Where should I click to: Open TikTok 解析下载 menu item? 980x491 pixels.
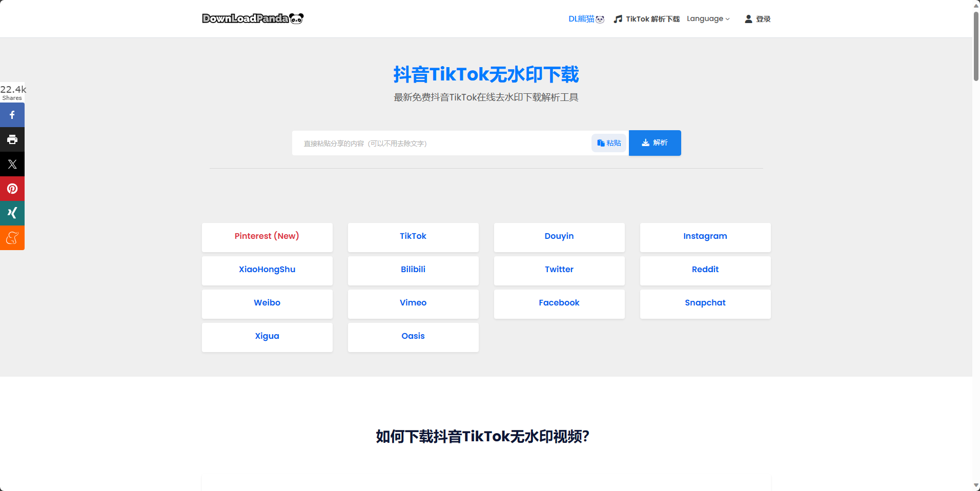click(647, 19)
